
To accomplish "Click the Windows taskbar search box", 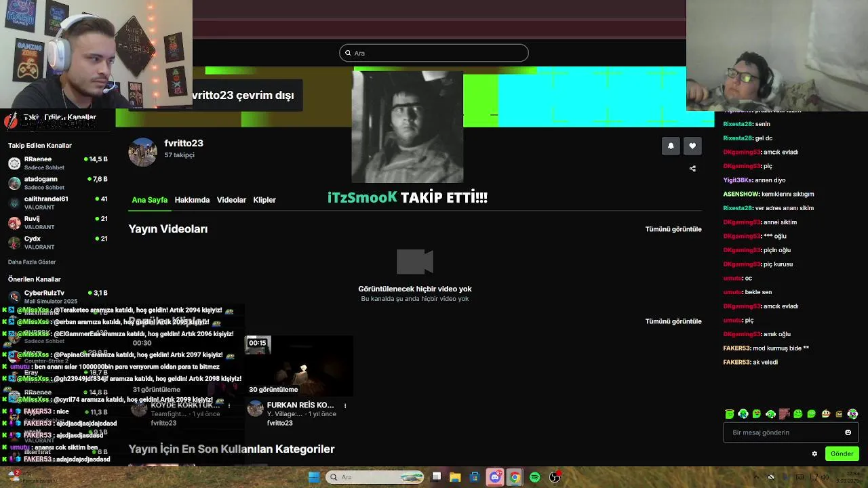I will [x=375, y=477].
